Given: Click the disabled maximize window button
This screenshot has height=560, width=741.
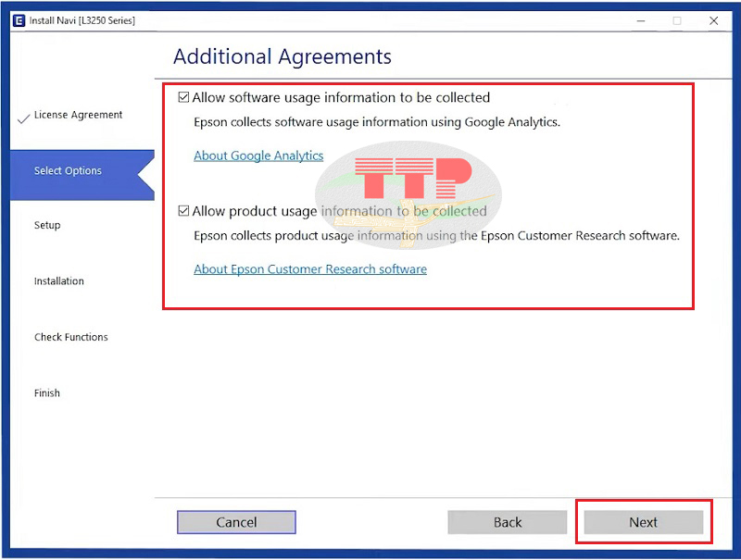Looking at the screenshot, I should click(677, 20).
